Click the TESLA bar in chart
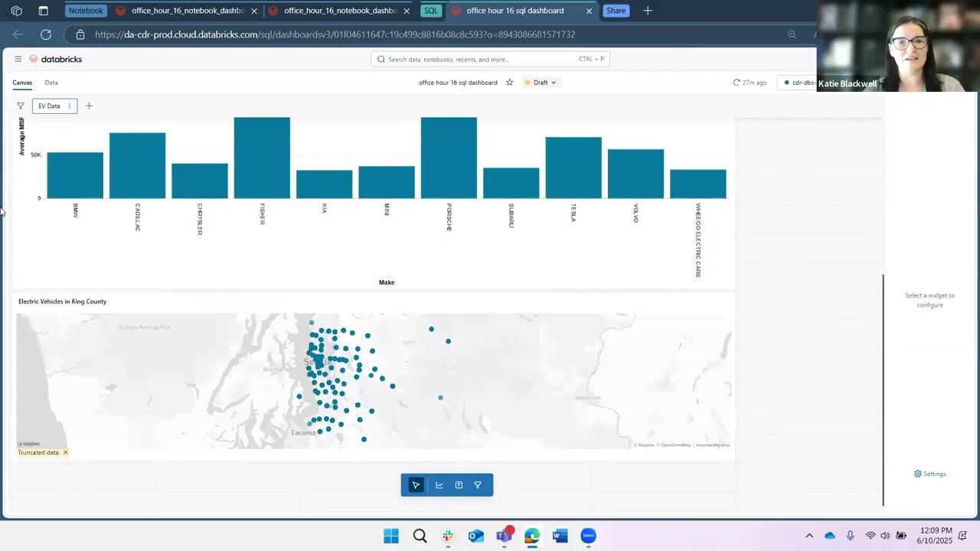Screen dimensions: 980x551 573,168
